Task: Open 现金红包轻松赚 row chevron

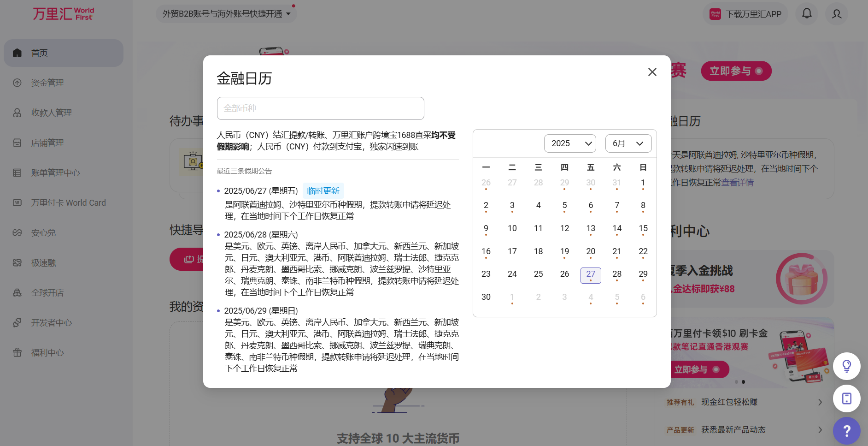Action: (x=820, y=402)
